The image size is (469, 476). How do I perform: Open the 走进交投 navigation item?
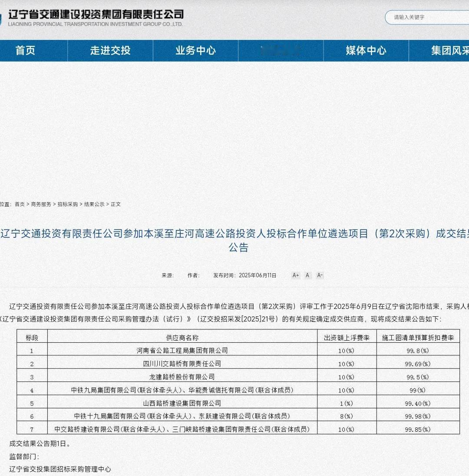pyautogui.click(x=110, y=50)
